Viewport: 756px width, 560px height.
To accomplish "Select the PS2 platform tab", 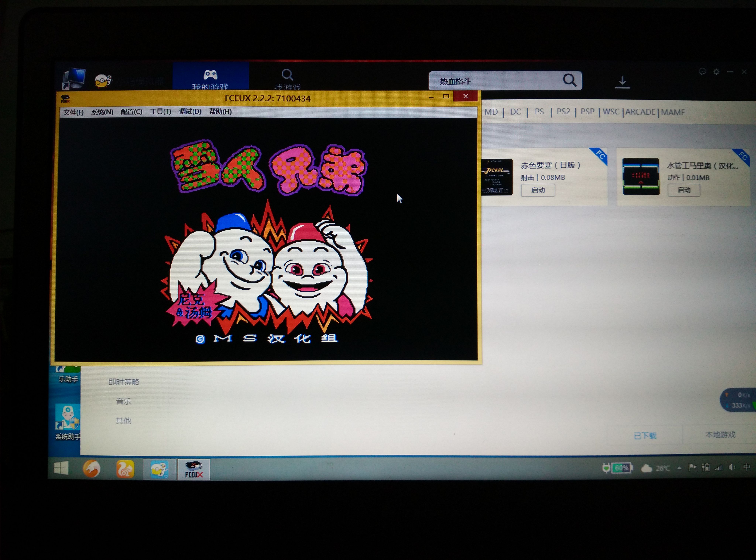I will click(563, 112).
